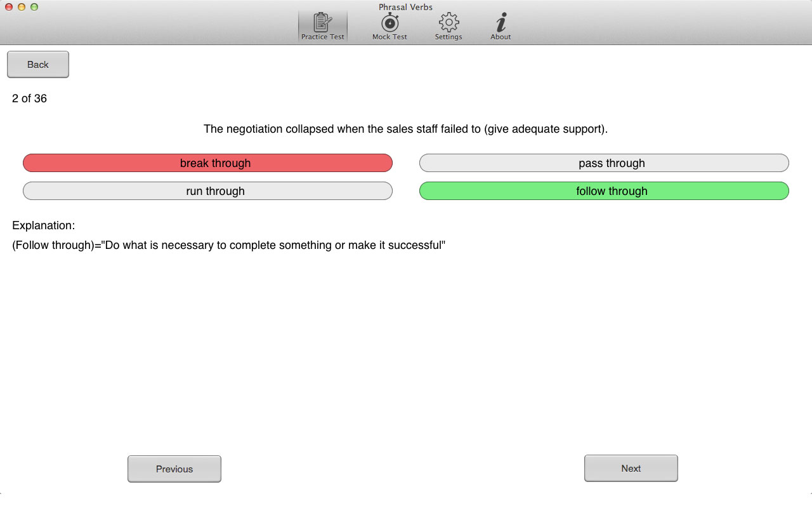Select the green 'follow through' answer
The width and height of the screenshot is (812, 508).
click(x=604, y=191)
